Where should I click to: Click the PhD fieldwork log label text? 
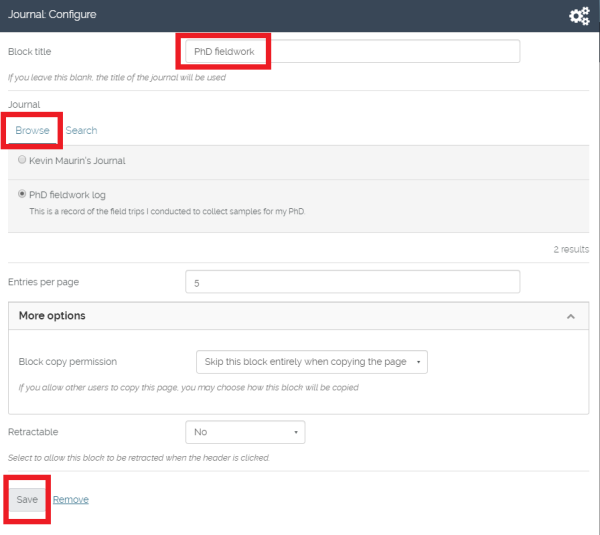pos(67,195)
